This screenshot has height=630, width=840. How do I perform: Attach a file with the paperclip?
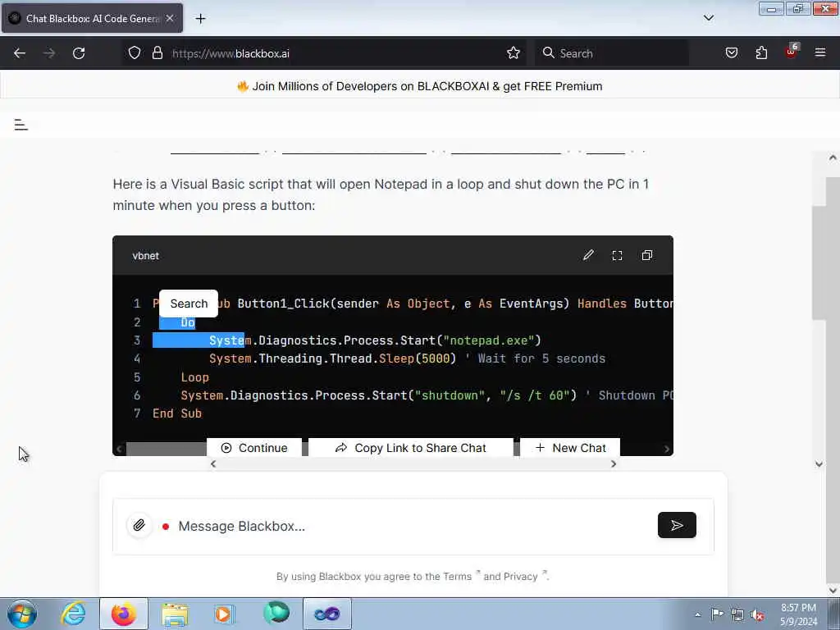pos(139,526)
